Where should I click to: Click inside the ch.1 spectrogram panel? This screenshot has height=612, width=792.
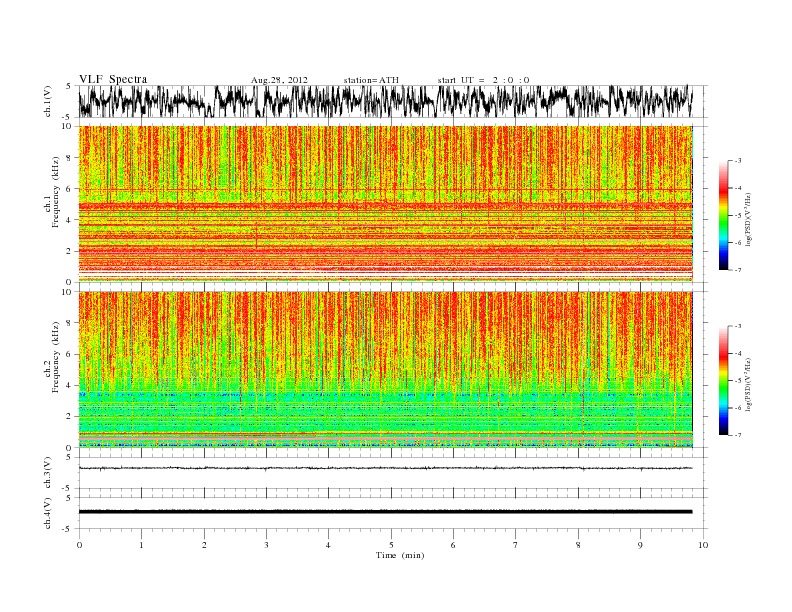point(385,203)
